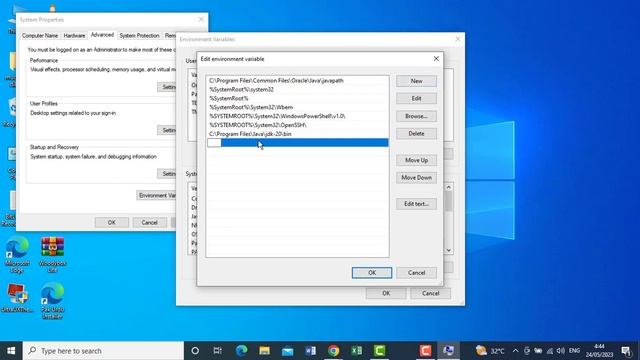Screen dimensions: 640x360
Task: Select the plain %SystemRoot% entry
Action: click(298, 98)
